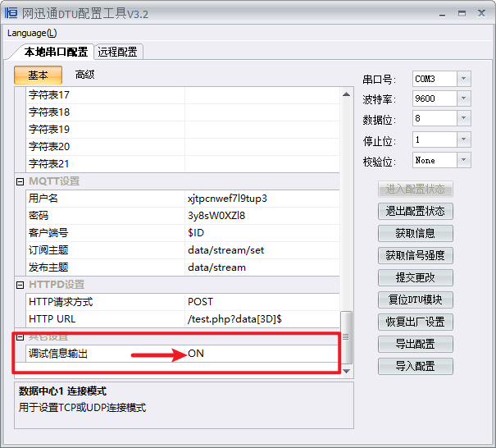Screen dimensions: 496x448
Task: Click the 获取信号强度 button
Action: pyautogui.click(x=415, y=255)
